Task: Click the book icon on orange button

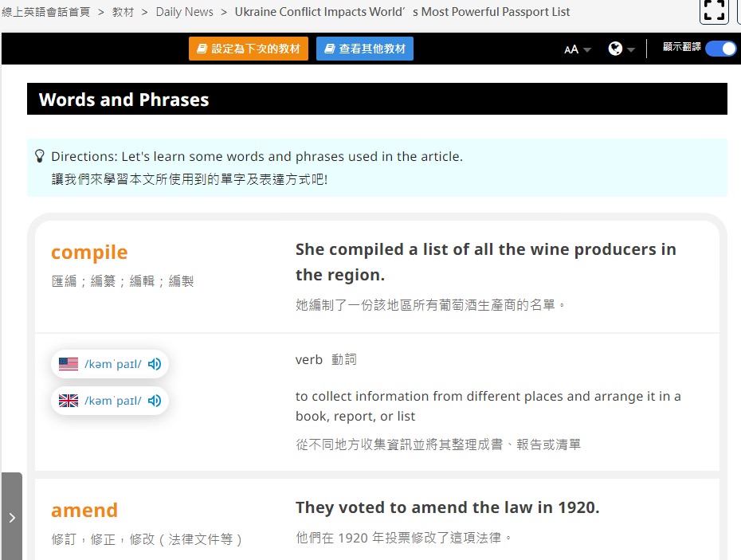Action: (202, 49)
